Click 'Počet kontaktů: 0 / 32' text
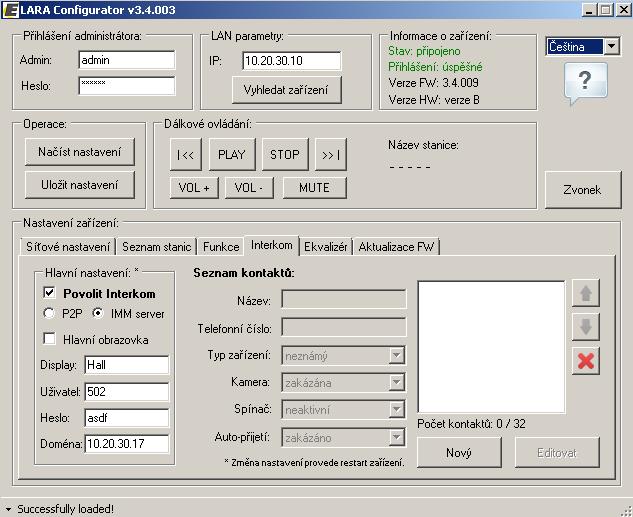 [x=472, y=424]
